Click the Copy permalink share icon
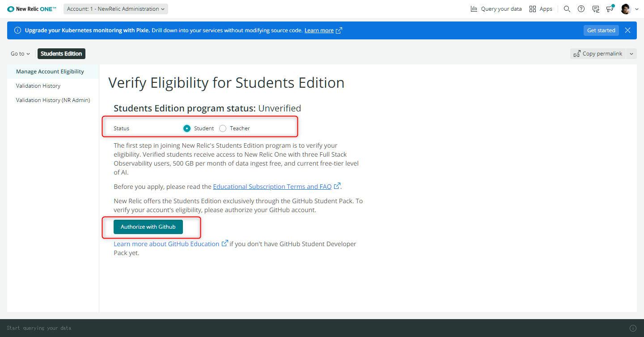 577,54
